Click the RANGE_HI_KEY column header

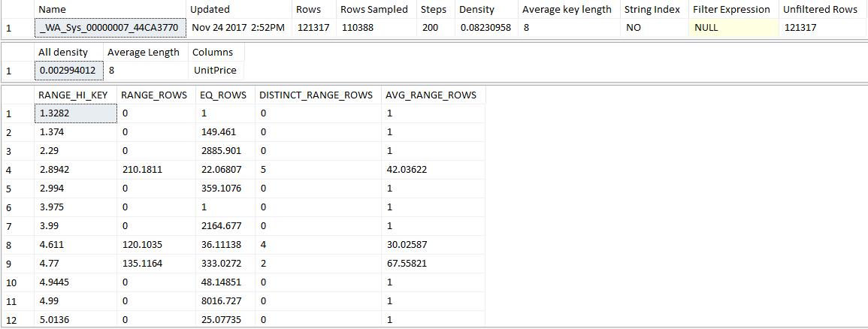click(x=73, y=95)
